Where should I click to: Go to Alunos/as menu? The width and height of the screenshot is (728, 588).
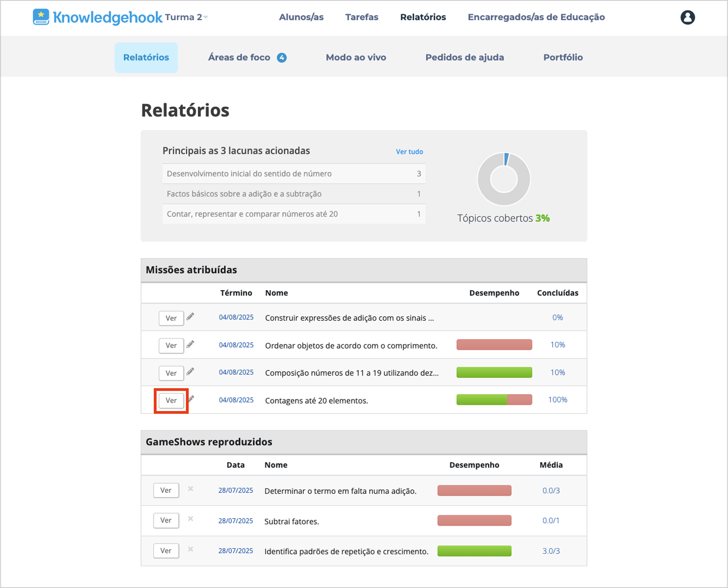tap(301, 17)
